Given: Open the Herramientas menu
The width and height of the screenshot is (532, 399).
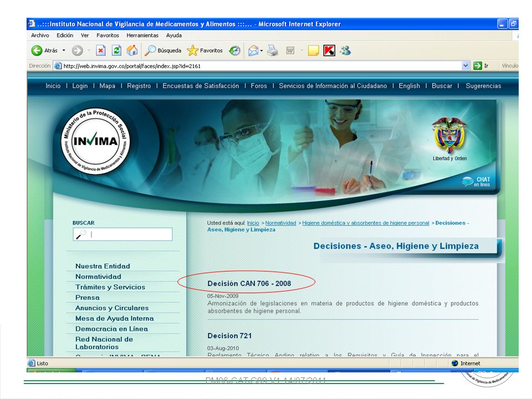Looking at the screenshot, I should (x=142, y=35).
